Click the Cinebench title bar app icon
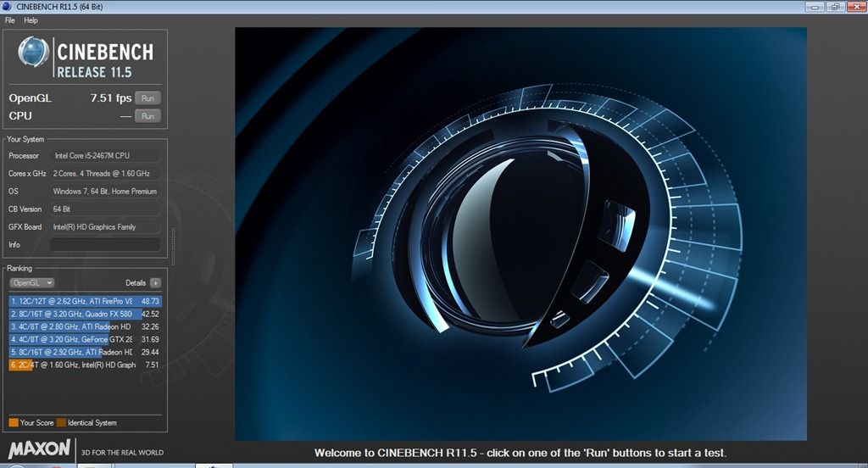The image size is (868, 468). (7, 7)
